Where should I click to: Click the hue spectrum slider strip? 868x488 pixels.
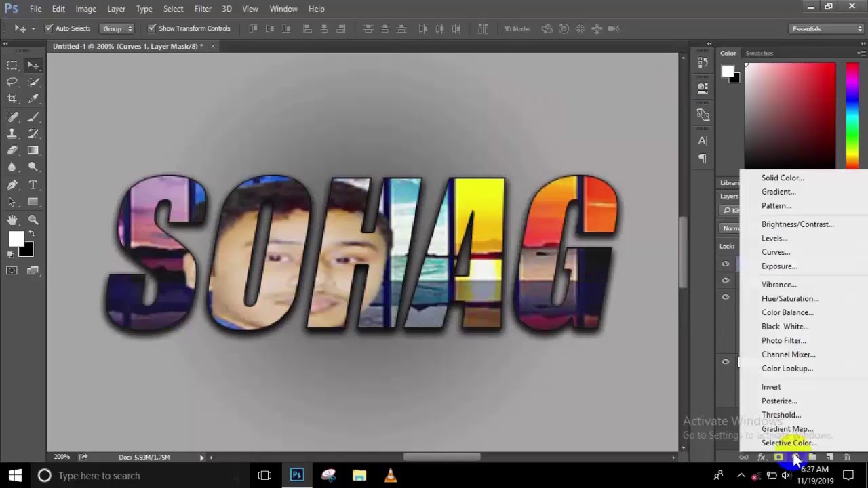852,115
